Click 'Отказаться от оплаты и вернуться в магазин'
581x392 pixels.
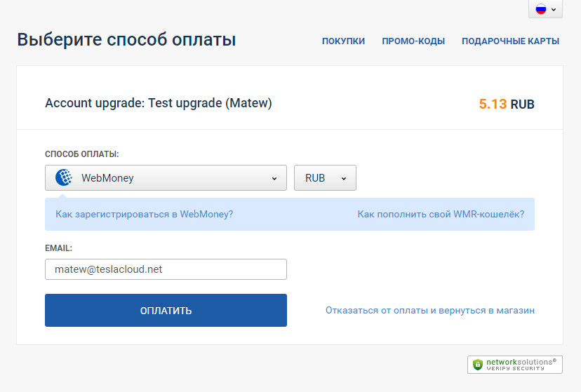pyautogui.click(x=430, y=310)
